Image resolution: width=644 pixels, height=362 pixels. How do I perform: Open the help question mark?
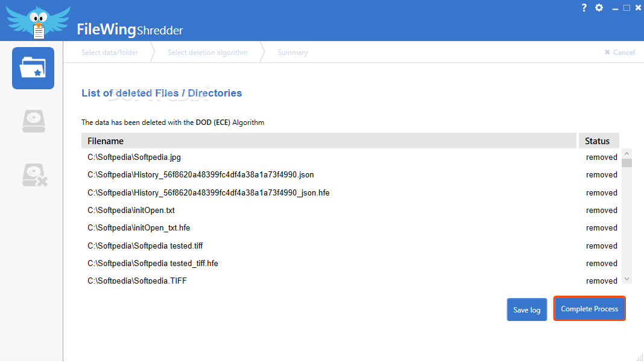coord(584,8)
